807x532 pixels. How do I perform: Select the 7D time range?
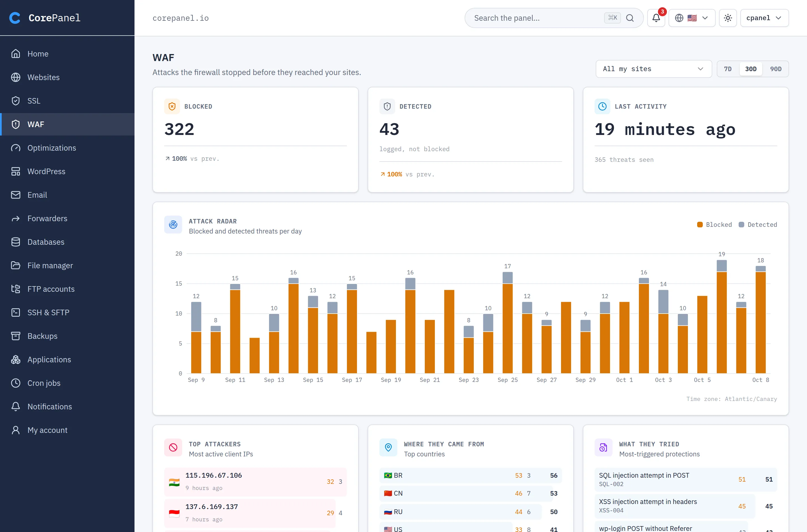(x=727, y=69)
